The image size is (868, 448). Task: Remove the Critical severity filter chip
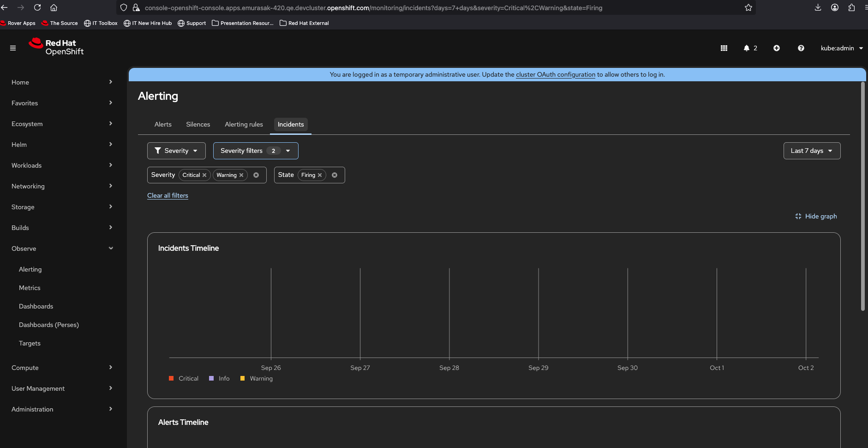[204, 175]
